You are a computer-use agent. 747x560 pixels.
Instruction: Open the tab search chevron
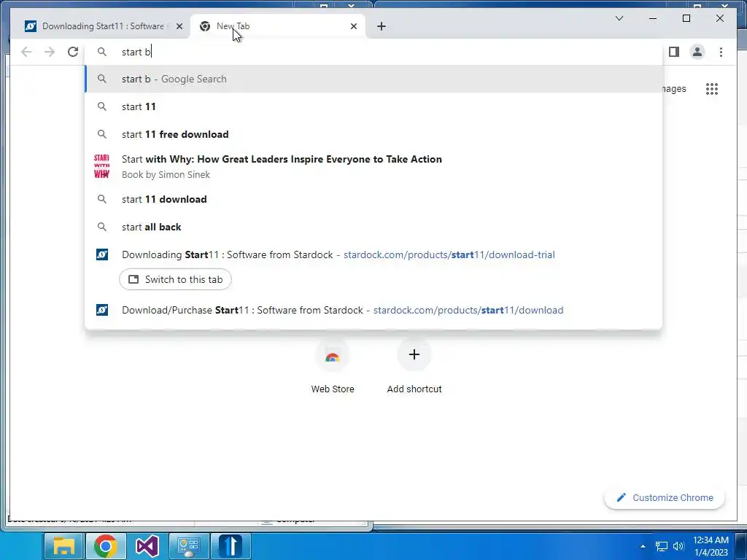click(x=619, y=18)
